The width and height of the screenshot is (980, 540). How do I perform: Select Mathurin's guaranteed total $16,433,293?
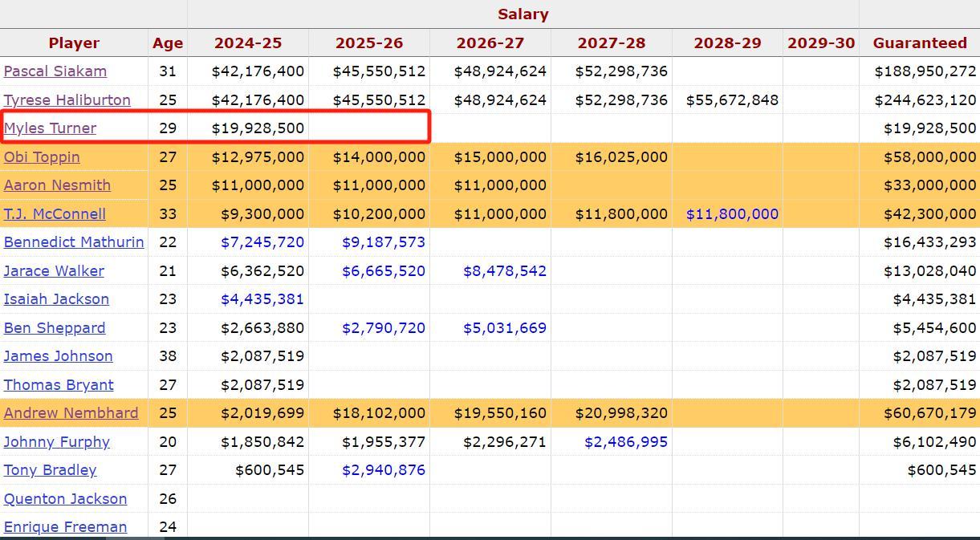tap(930, 242)
